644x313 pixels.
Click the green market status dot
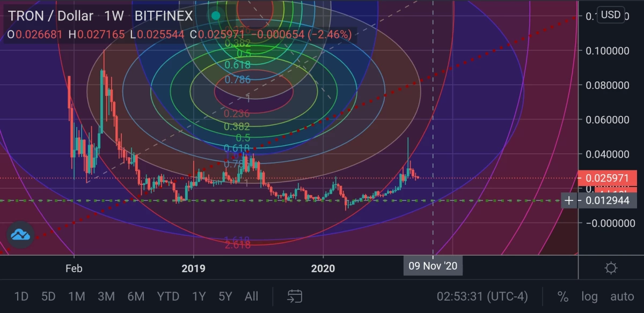[216, 16]
